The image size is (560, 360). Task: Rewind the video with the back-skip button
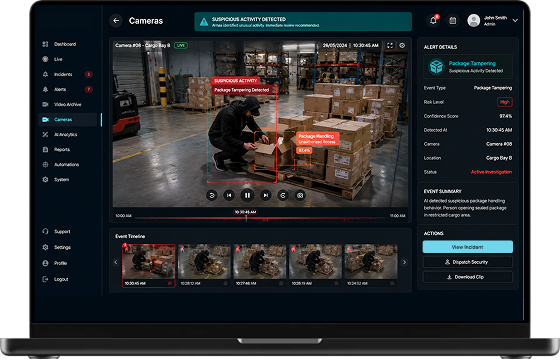point(212,195)
